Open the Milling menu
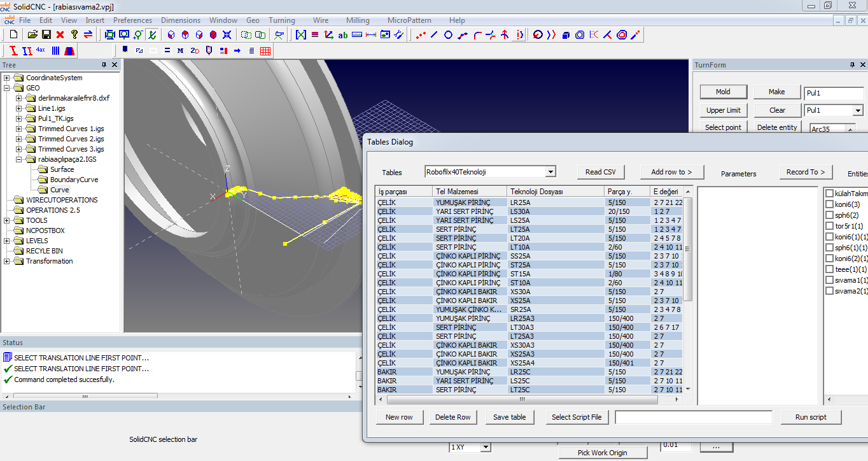The width and height of the screenshot is (868, 461). point(358,20)
